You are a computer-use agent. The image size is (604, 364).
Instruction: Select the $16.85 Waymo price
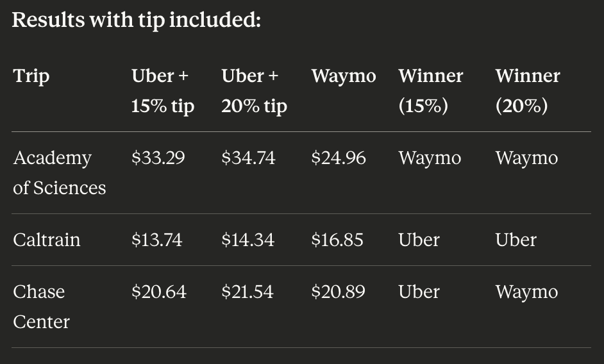pos(337,240)
